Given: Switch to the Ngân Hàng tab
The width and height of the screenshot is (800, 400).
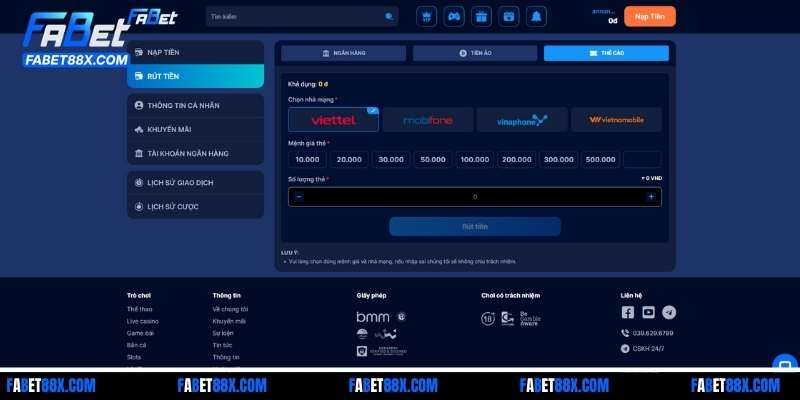Looking at the screenshot, I should [x=343, y=53].
